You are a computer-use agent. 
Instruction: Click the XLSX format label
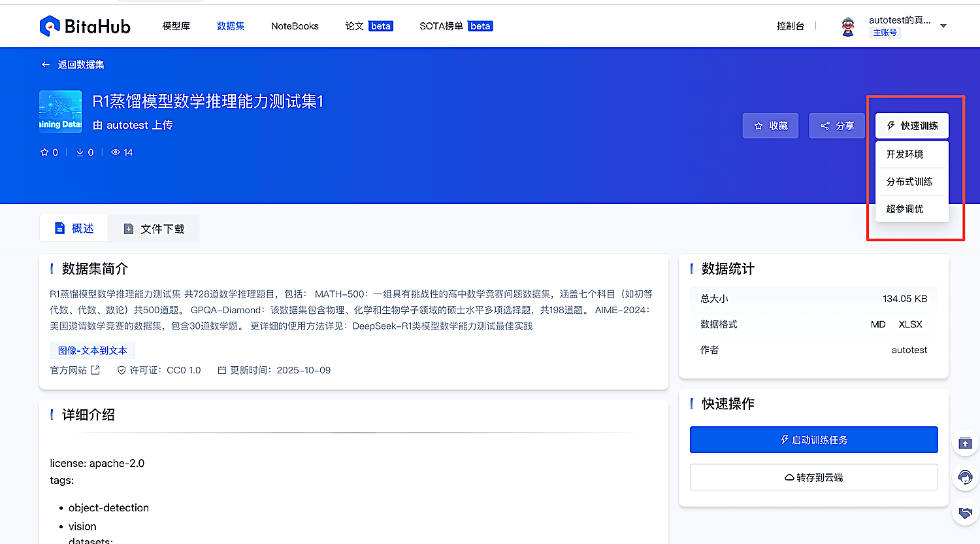tap(911, 324)
